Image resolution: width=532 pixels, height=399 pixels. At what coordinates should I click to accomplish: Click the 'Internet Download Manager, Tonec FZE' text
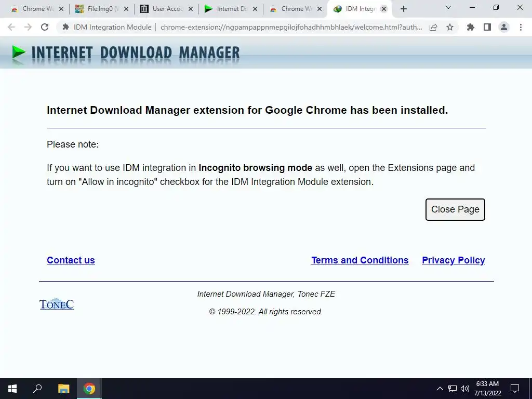point(266,294)
